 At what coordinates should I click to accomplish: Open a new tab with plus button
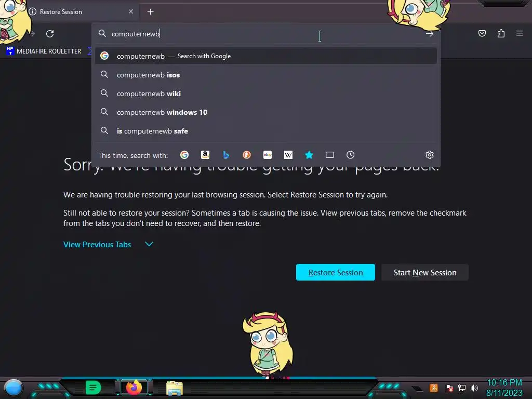[150, 12]
